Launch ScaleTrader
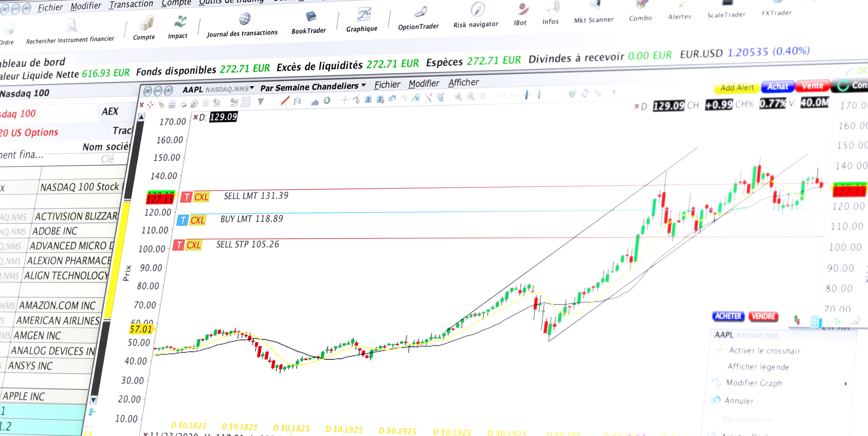868x436 pixels. point(727,10)
